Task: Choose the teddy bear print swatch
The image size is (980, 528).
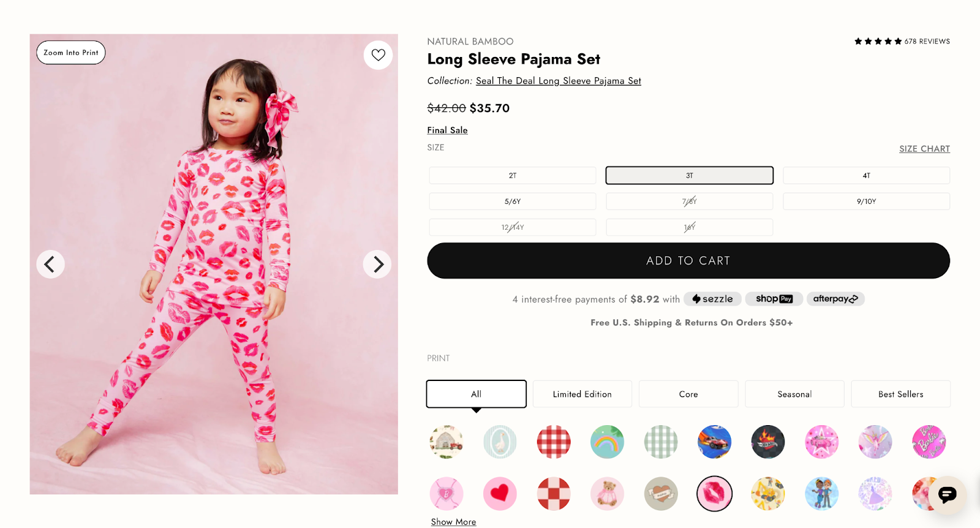Action: coord(607,494)
